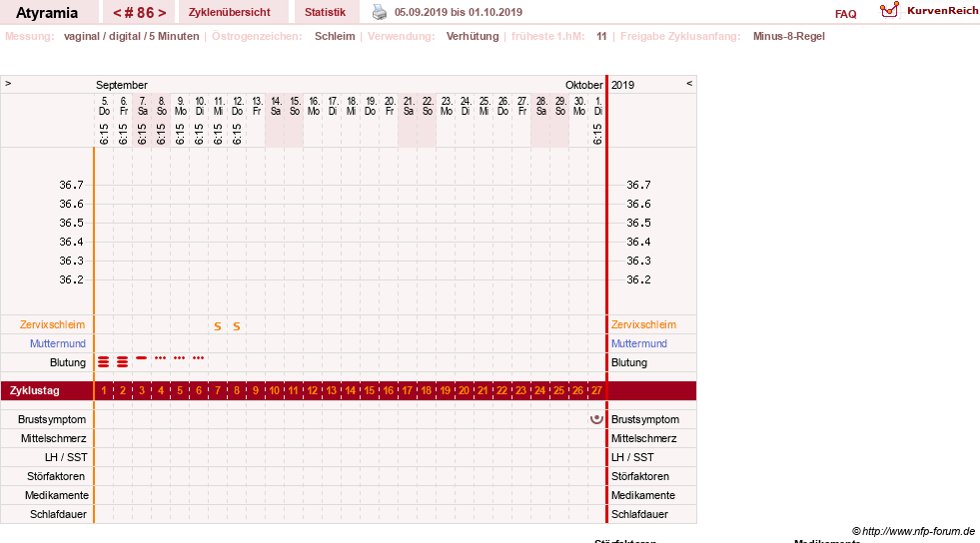Click spotting dots on September 10

point(198,357)
